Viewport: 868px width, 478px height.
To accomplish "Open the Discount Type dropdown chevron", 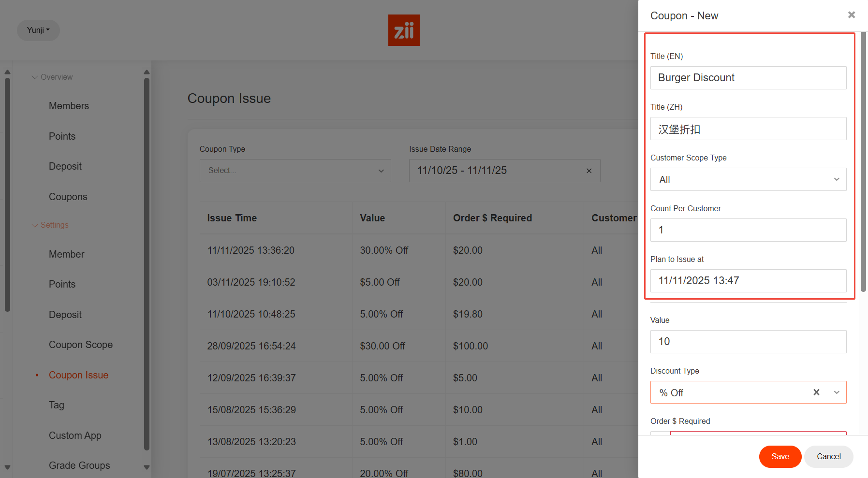I will pyautogui.click(x=837, y=392).
